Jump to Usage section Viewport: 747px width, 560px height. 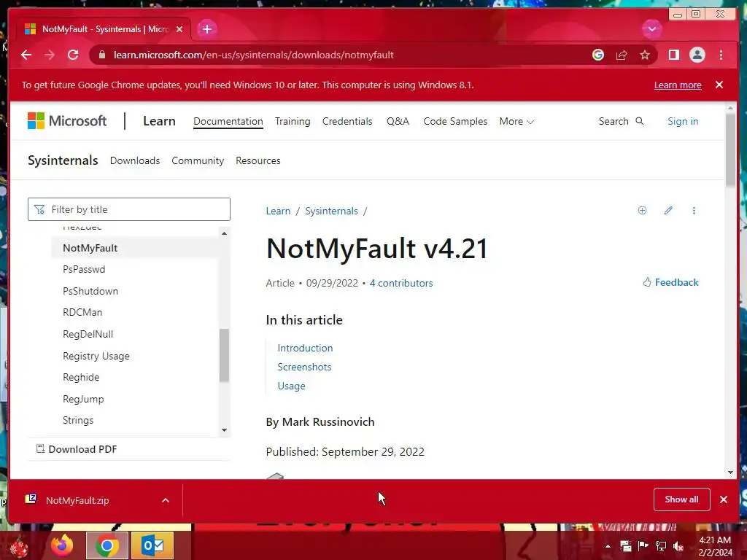292,386
